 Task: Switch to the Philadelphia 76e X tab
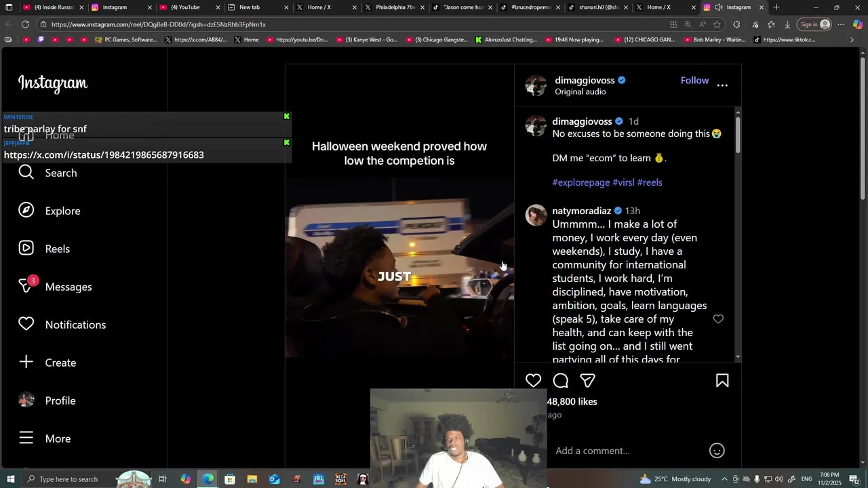tap(393, 7)
